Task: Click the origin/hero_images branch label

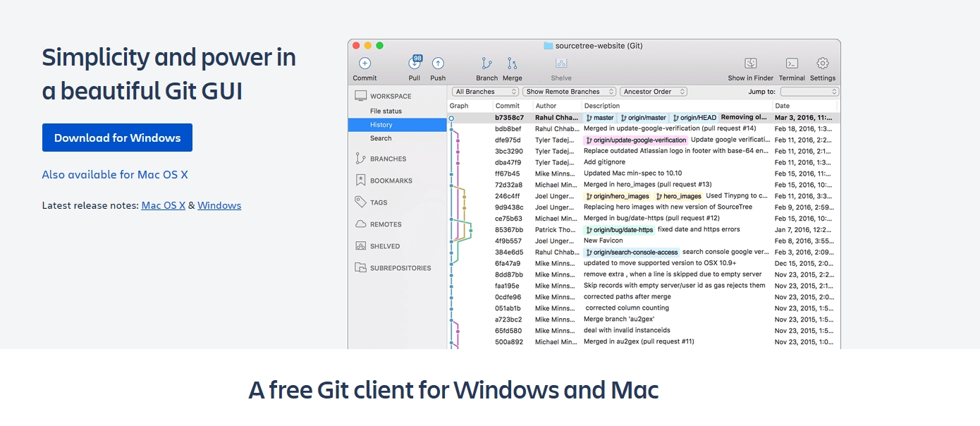Action: [618, 196]
